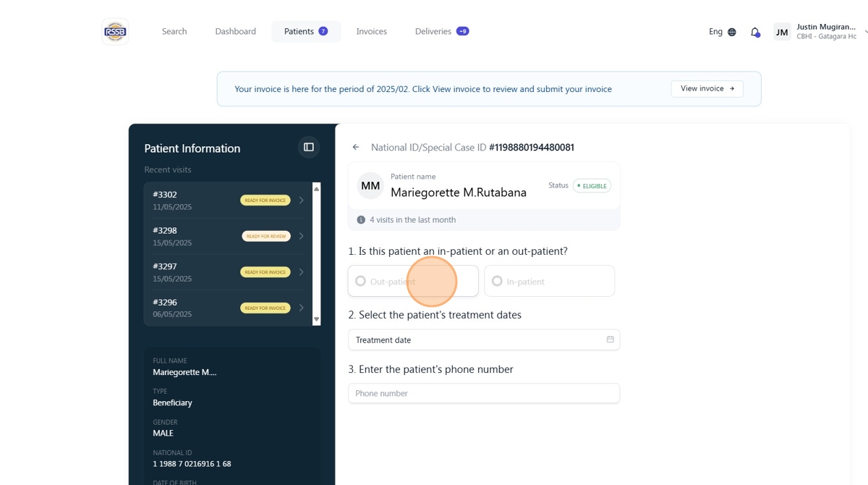This screenshot has width=868, height=485.
Task: Click the CBHI - Gatagara Hc facility text
Action: click(826, 36)
